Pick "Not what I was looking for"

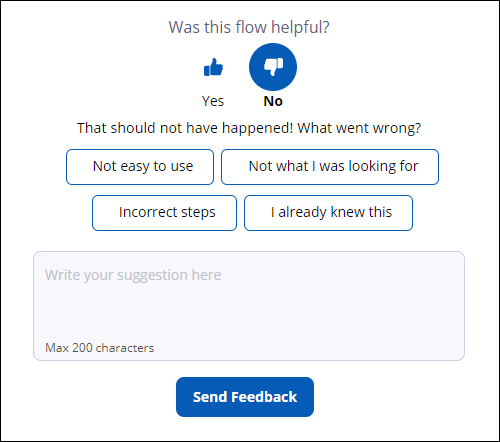pos(330,167)
